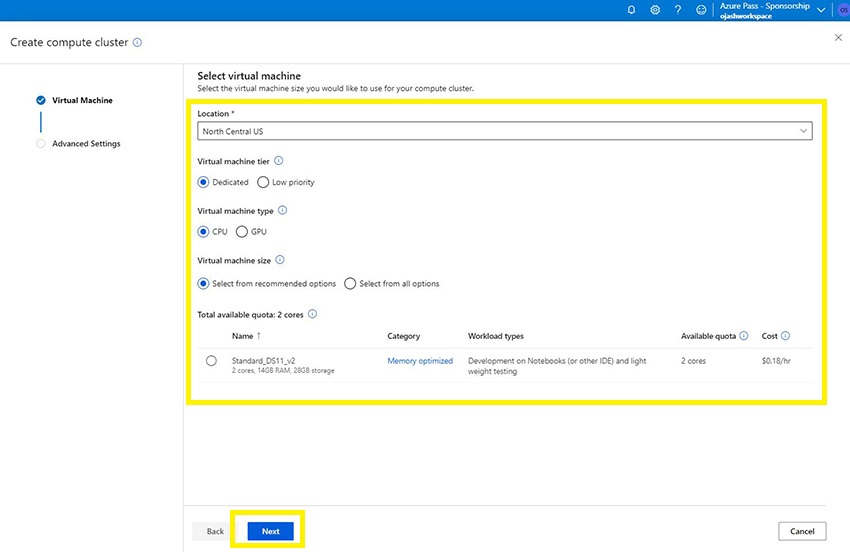Click the Next button
The image size is (850, 552).
270,531
